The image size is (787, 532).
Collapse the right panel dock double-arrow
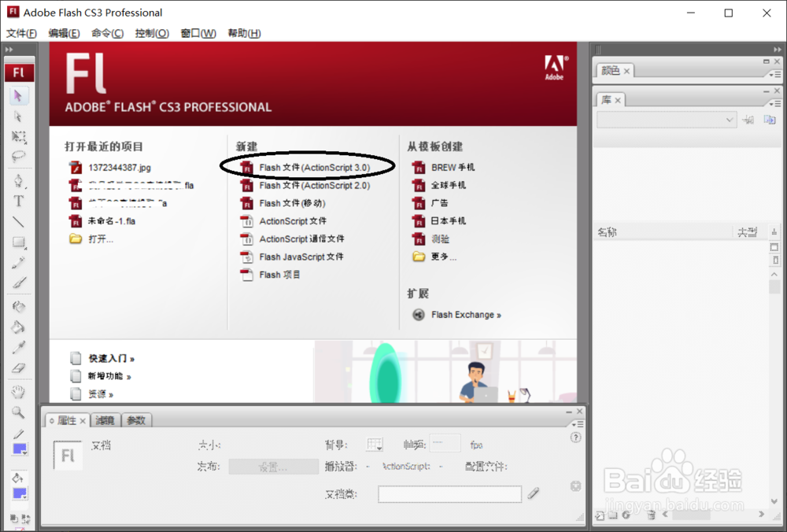[777, 49]
